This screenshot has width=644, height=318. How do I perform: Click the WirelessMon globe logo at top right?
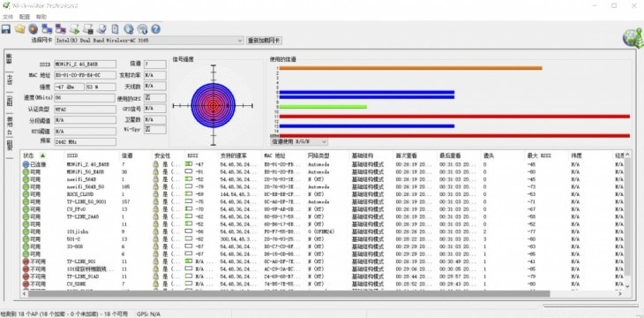[x=633, y=39]
